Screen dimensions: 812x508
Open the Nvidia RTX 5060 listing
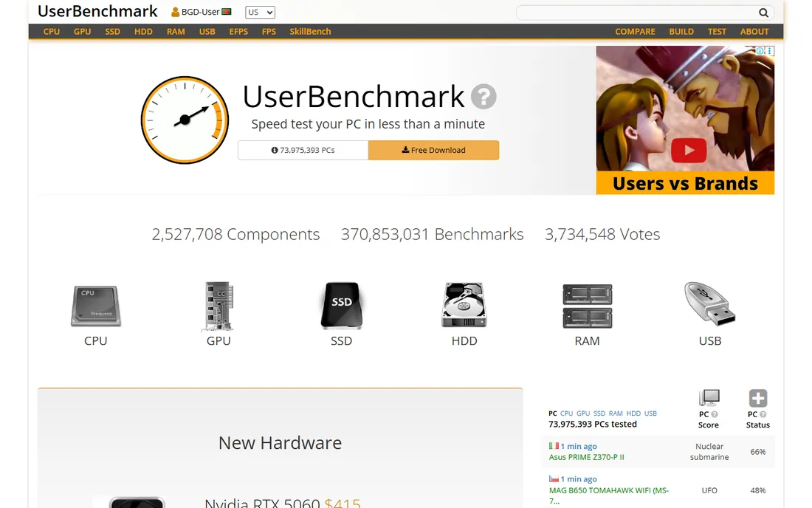(262, 503)
